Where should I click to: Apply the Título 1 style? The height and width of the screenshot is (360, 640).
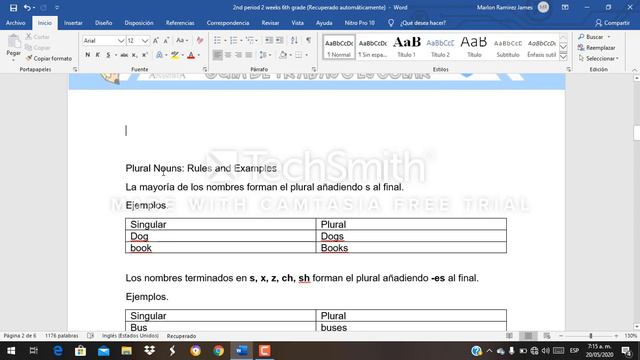pos(407,47)
